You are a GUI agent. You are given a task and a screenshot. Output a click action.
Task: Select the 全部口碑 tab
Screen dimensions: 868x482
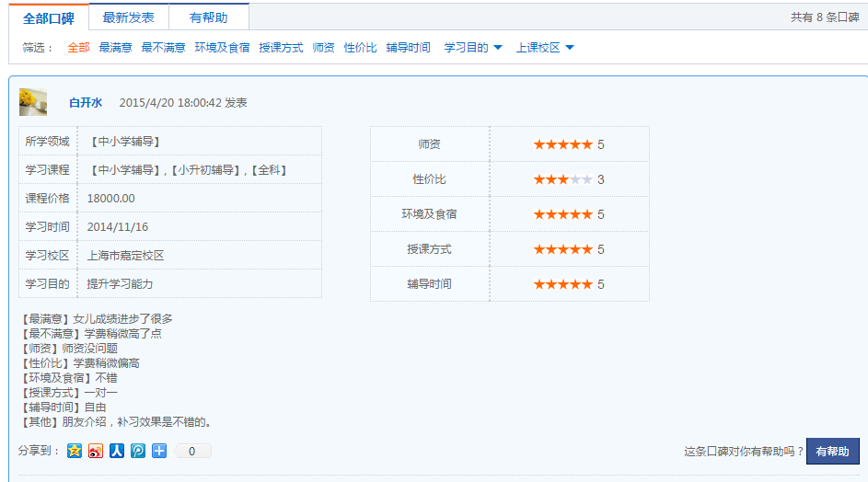(x=49, y=17)
